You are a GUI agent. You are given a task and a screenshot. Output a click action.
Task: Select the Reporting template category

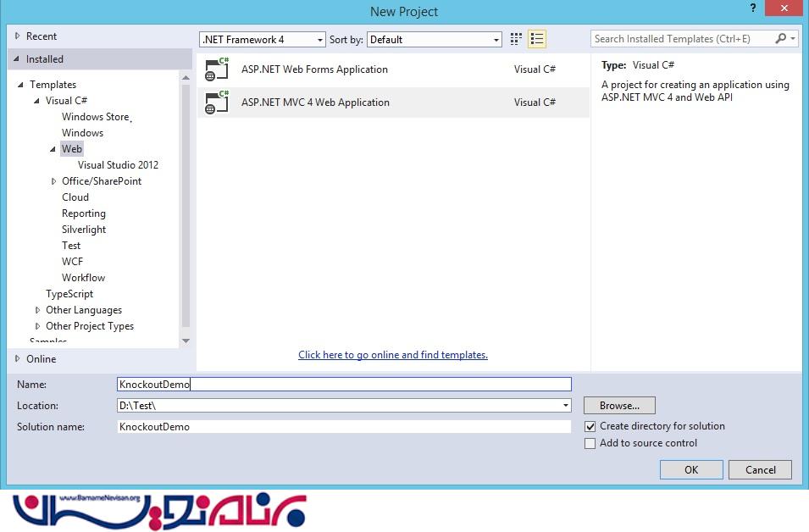[84, 213]
